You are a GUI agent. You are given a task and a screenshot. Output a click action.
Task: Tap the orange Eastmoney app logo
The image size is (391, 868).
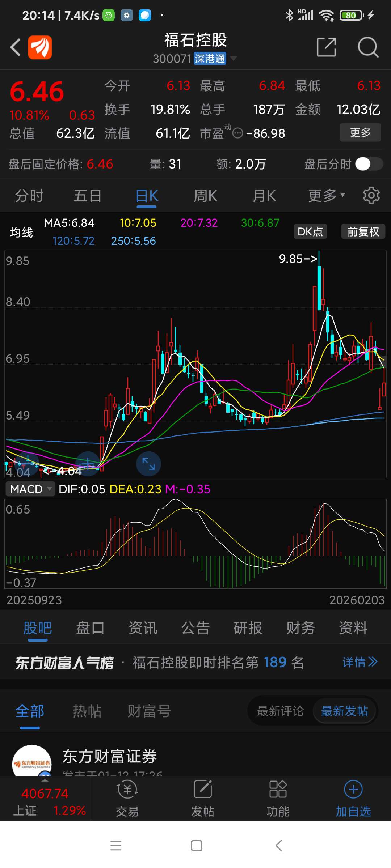40,47
